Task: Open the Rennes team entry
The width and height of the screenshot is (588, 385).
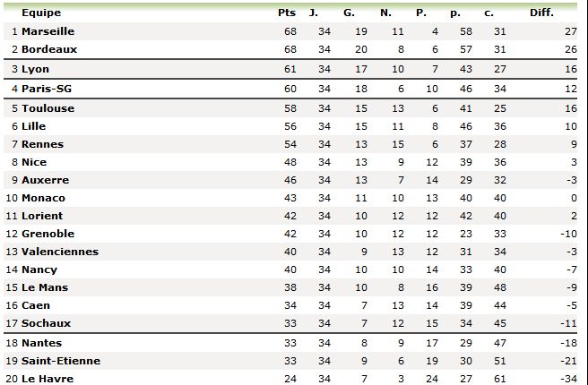Action: point(41,144)
